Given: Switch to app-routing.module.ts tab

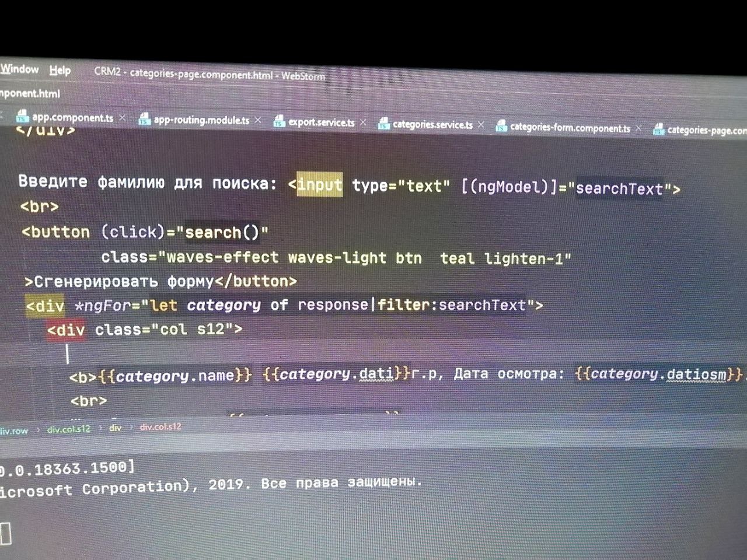Looking at the screenshot, I should tap(201, 120).
